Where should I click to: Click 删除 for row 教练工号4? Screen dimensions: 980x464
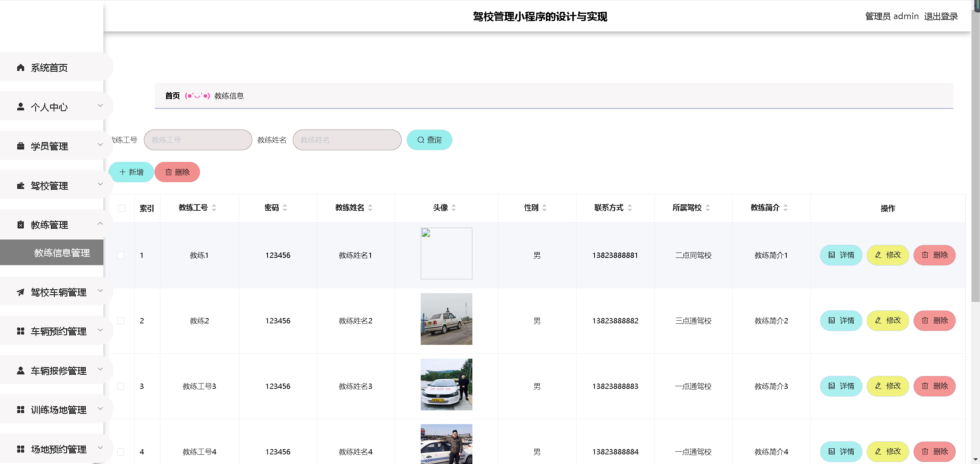(934, 452)
